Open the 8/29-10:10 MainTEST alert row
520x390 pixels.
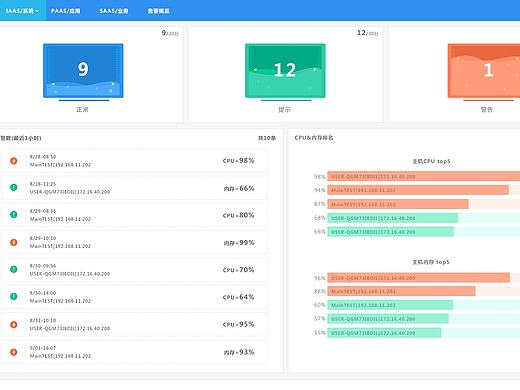[x=134, y=242]
